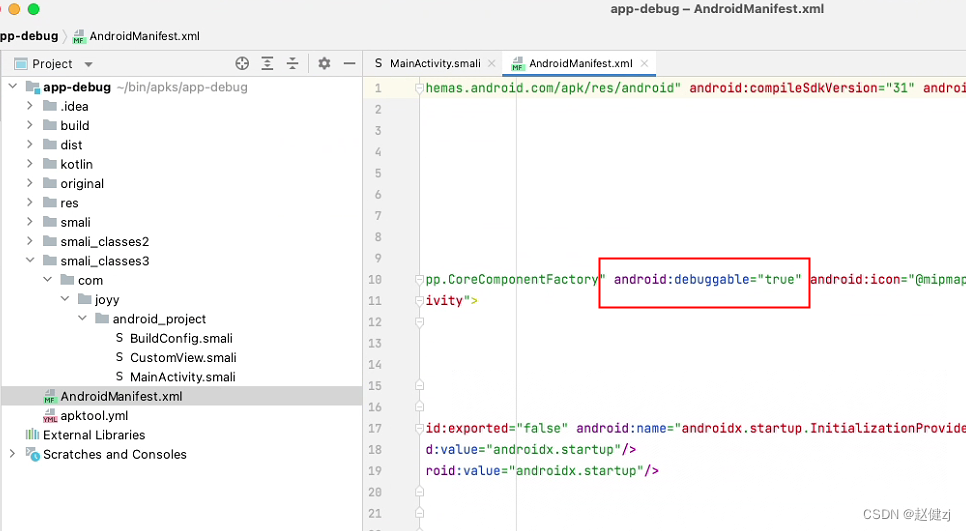Expand the res folder
Screen dimensions: 966x531
[x=30, y=203]
